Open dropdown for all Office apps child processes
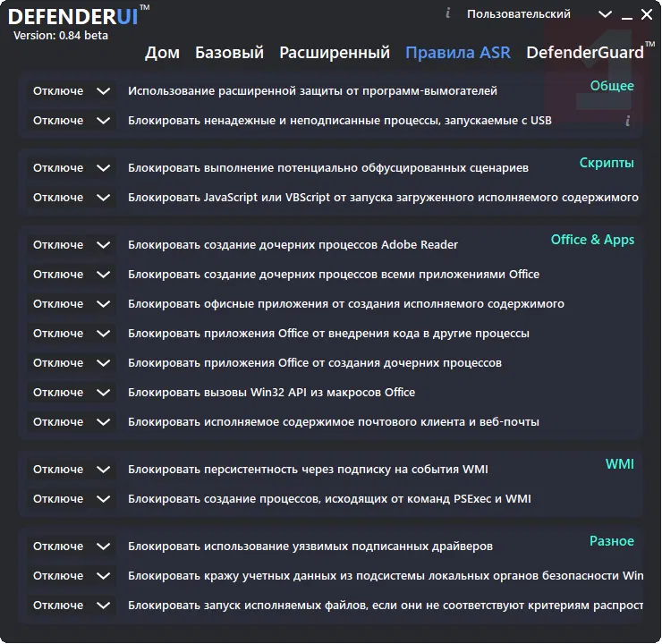Screen dimensions: 662x644 coord(72,275)
